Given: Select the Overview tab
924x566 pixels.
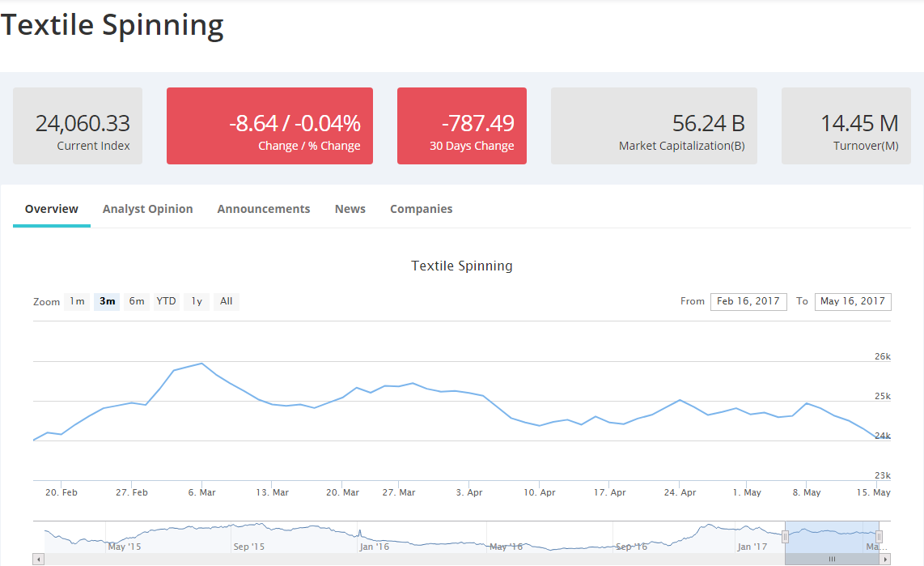Looking at the screenshot, I should [51, 208].
